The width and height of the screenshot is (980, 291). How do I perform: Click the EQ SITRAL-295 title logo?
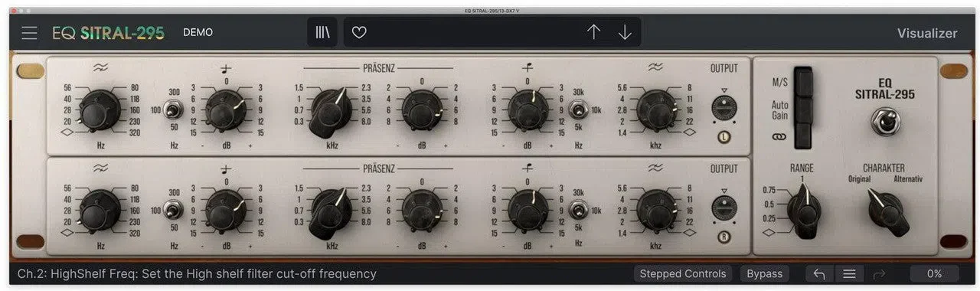tap(108, 33)
